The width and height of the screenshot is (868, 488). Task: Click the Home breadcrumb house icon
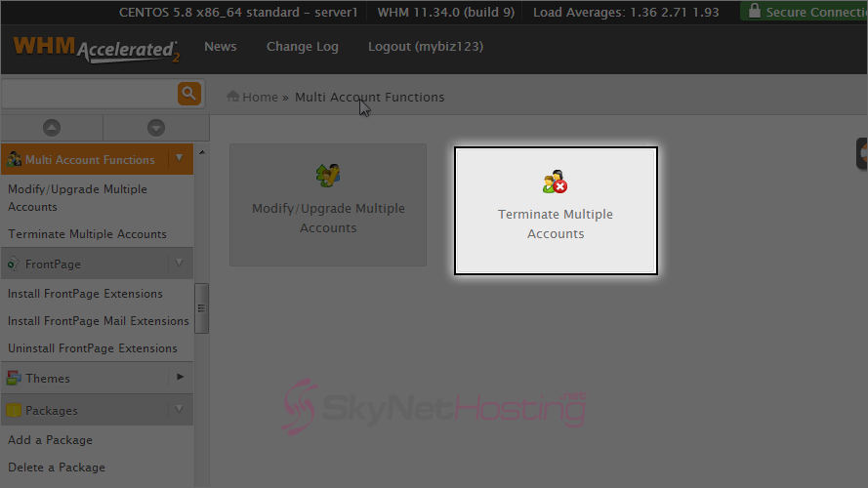(x=232, y=97)
